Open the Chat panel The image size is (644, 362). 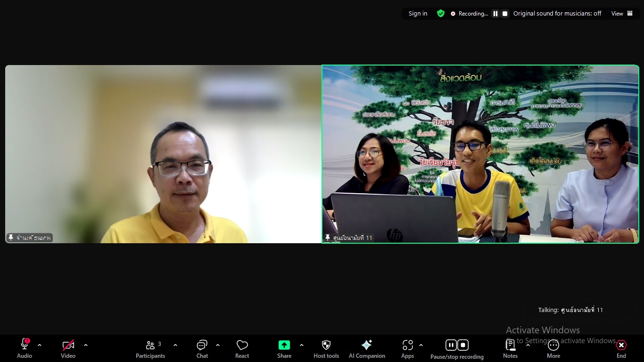pyautogui.click(x=202, y=349)
